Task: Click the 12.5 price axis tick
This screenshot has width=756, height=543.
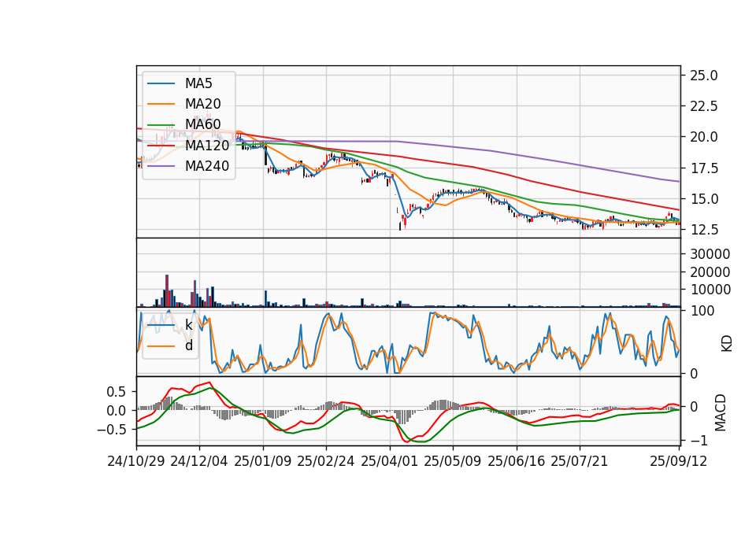Action: 703,230
